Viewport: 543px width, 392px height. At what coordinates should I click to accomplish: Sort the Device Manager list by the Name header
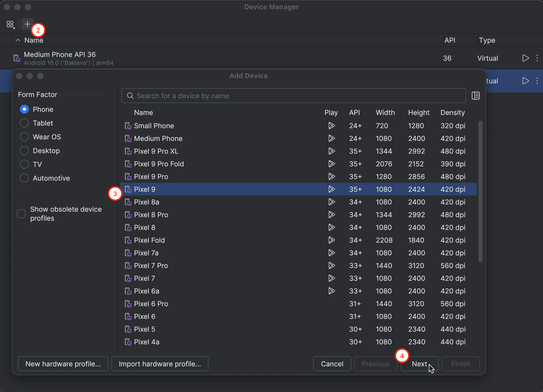34,40
